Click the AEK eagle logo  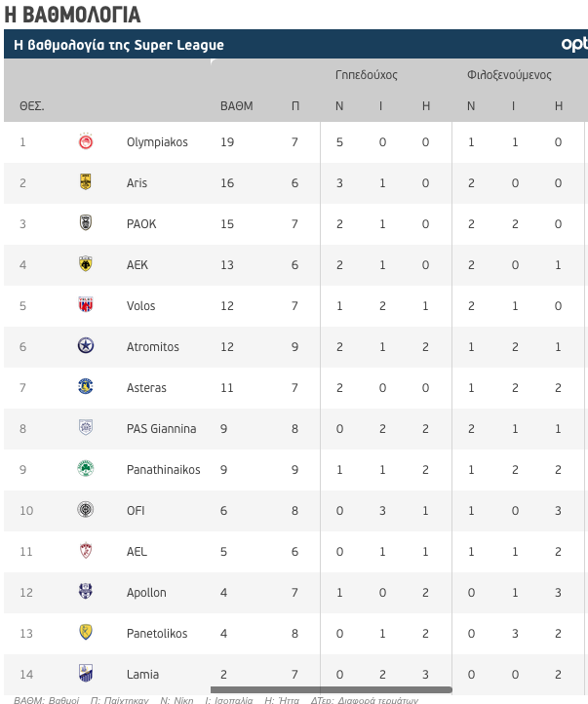coord(85,263)
